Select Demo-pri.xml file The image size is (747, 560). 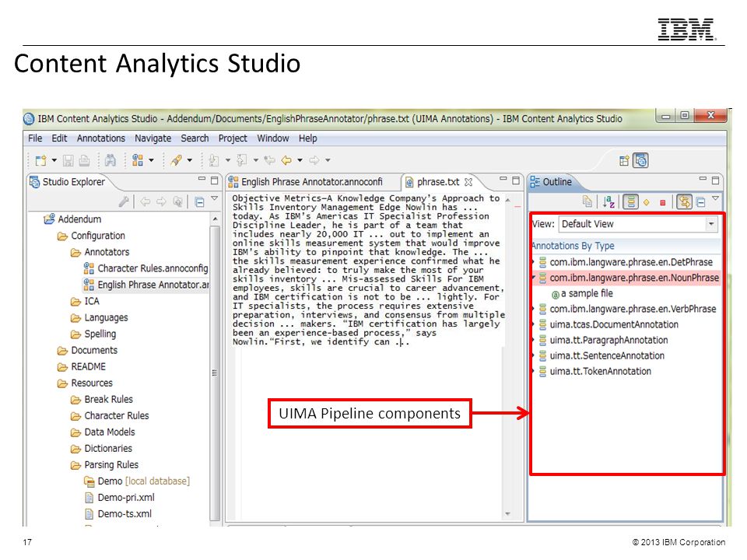[x=120, y=498]
